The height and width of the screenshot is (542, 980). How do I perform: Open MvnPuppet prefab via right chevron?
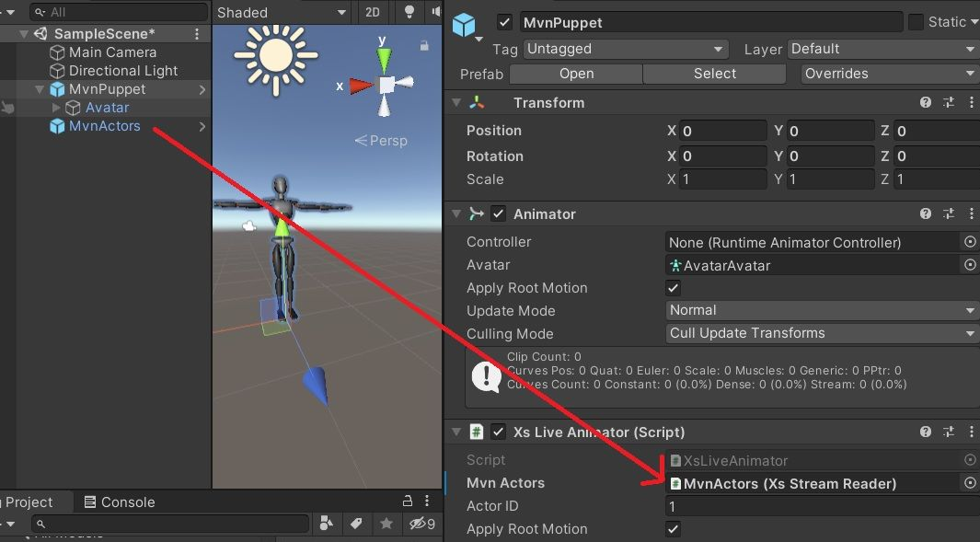202,90
